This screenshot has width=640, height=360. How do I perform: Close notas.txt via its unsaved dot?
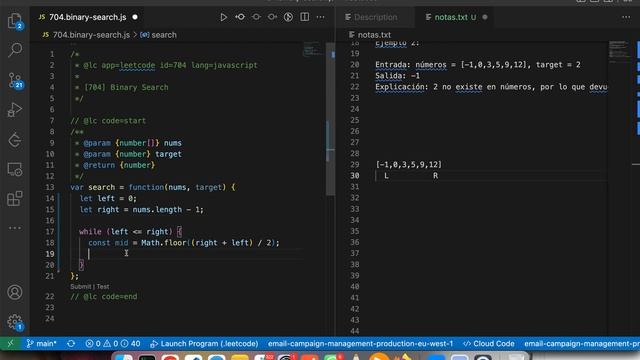tap(485, 17)
